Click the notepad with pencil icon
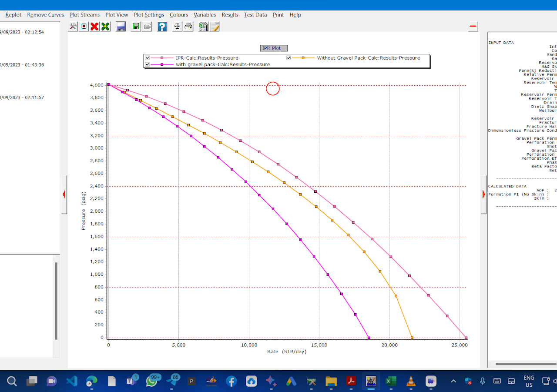This screenshot has width=557, height=392. coord(214,27)
